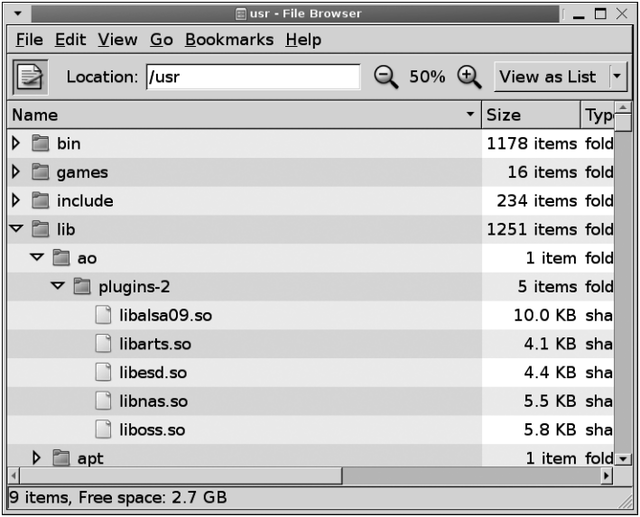Sort by the Name column header
This screenshot has height=517, width=640.
(x=240, y=115)
